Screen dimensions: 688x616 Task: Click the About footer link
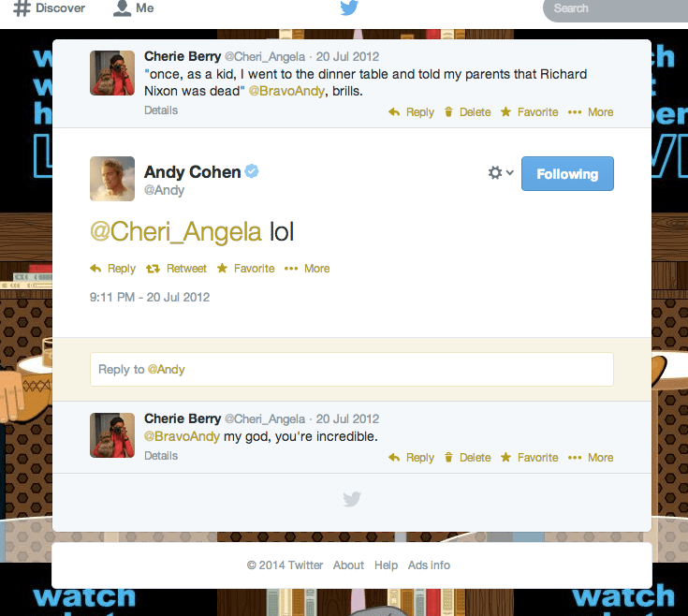[x=348, y=565]
